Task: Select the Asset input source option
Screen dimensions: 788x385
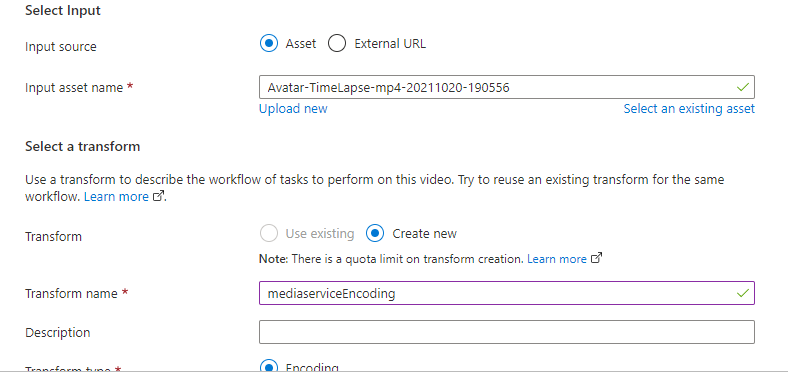Action: (x=269, y=44)
